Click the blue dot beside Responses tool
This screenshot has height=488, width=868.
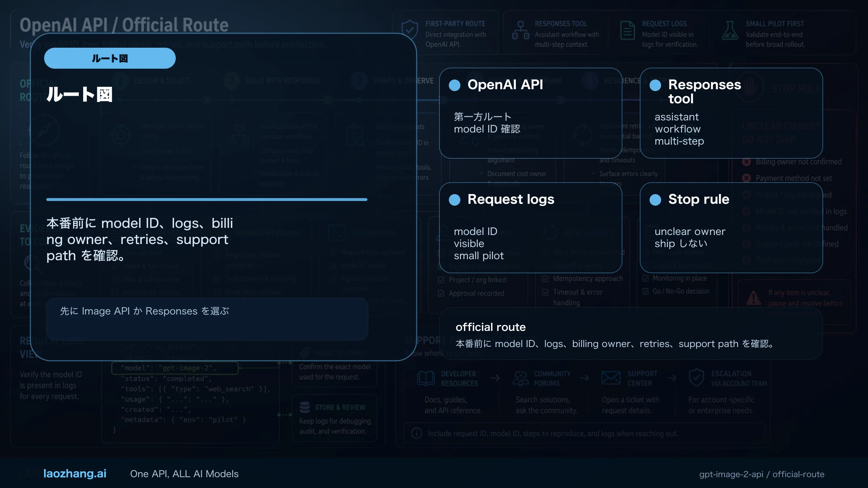(655, 85)
